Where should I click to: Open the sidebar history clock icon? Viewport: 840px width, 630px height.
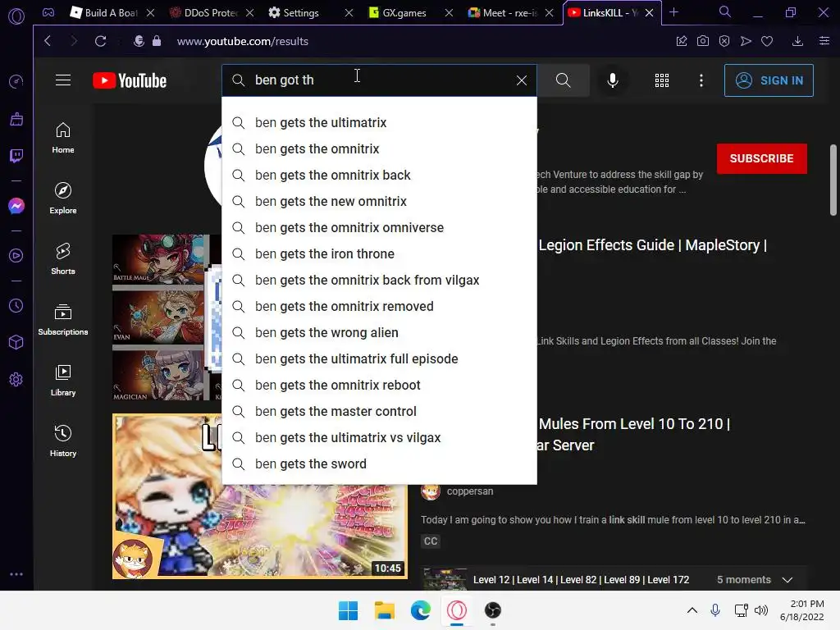[16, 306]
